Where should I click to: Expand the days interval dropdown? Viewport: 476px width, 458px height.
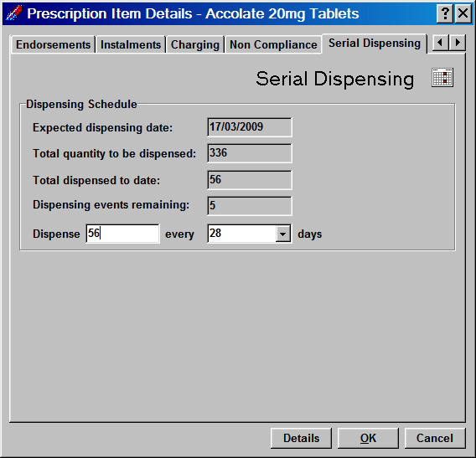283,234
